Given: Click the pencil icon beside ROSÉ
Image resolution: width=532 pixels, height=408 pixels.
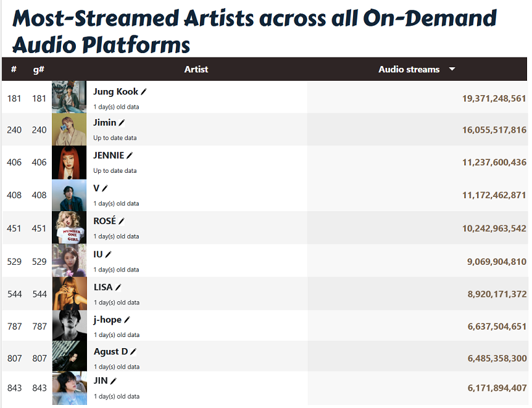Looking at the screenshot, I should [x=122, y=221].
